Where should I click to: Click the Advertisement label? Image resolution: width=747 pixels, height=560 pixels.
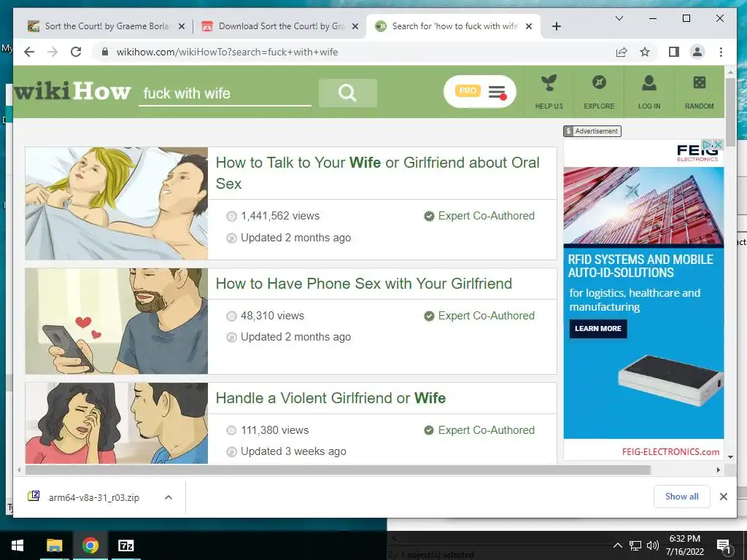pyautogui.click(x=592, y=131)
